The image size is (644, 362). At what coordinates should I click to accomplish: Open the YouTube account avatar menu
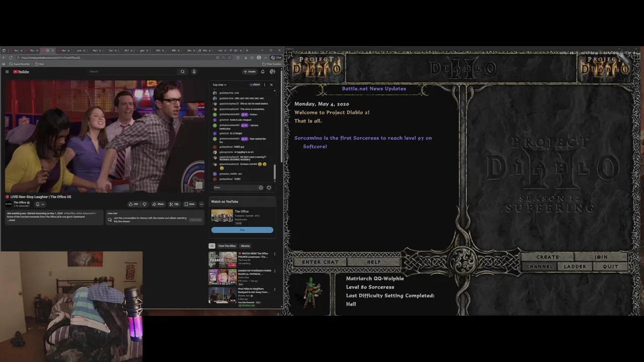pyautogui.click(x=272, y=72)
